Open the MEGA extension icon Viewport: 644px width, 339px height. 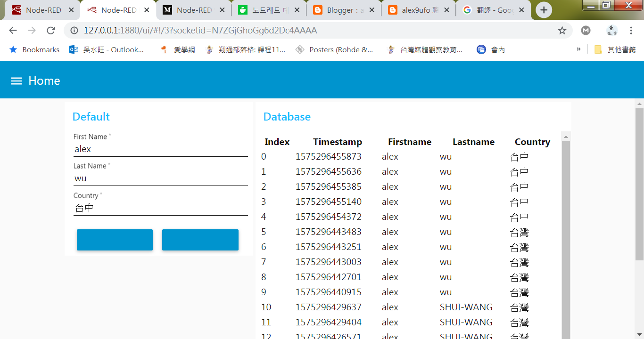586,30
